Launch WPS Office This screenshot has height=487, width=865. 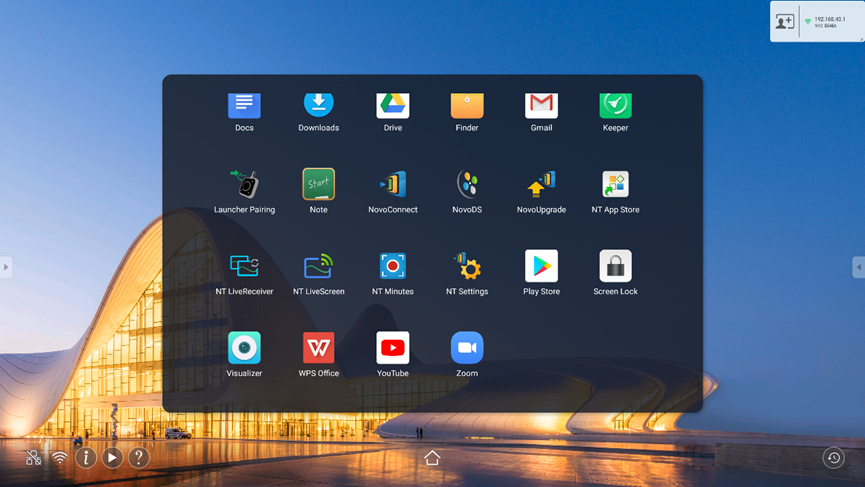pos(318,347)
